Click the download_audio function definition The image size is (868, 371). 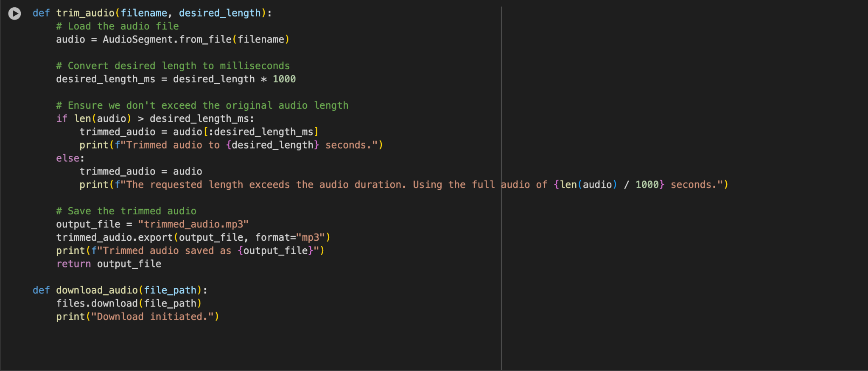(x=120, y=290)
